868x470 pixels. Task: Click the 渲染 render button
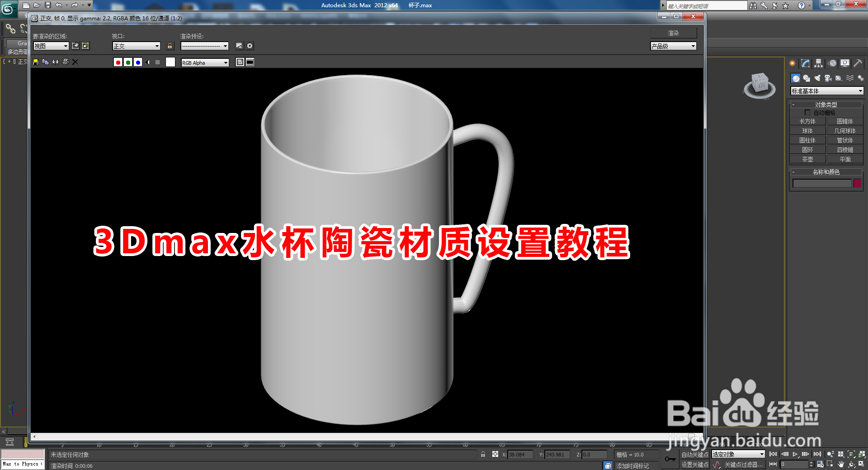tap(673, 33)
